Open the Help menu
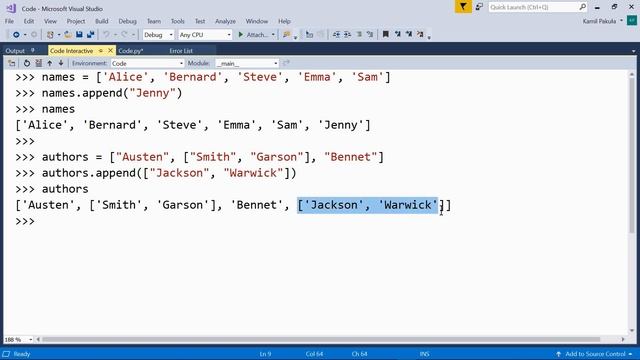The width and height of the screenshot is (640, 360). (284, 21)
